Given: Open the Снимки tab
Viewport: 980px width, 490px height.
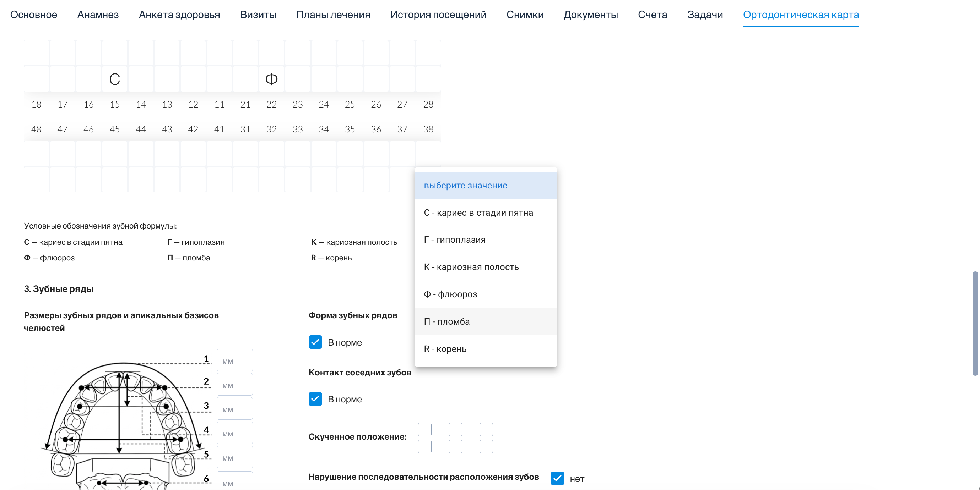Looking at the screenshot, I should [x=525, y=15].
